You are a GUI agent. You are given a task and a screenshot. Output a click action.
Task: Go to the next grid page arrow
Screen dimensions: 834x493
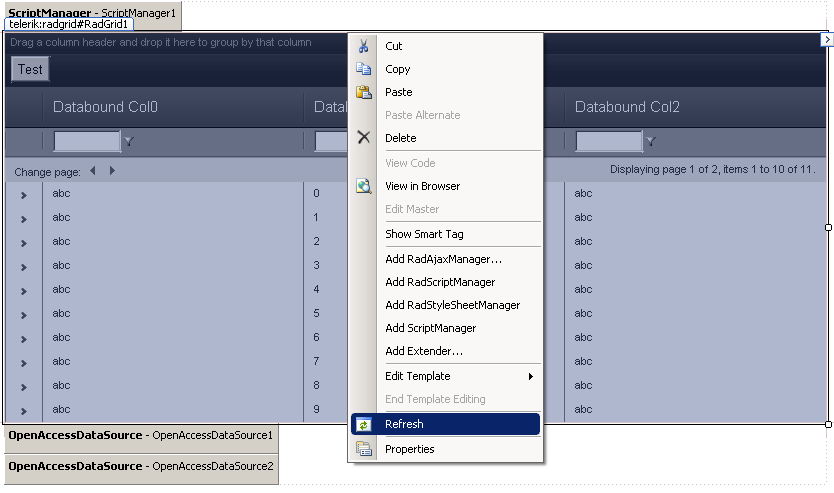point(112,171)
